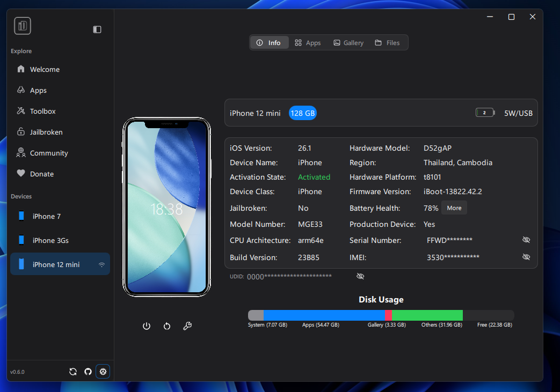The height and width of the screenshot is (392, 560).
Task: Open the GitHub repository icon
Action: coord(88,372)
